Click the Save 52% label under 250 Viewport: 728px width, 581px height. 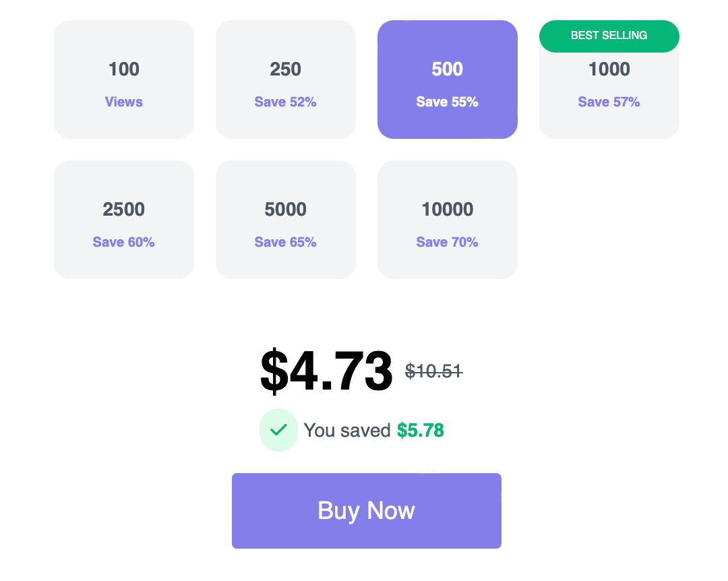(285, 102)
